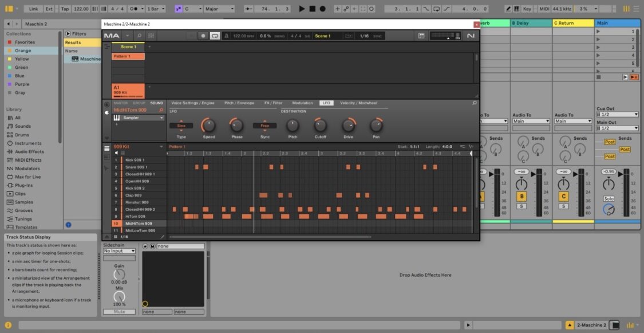Enable the draw mode pencil icon

click(508, 9)
